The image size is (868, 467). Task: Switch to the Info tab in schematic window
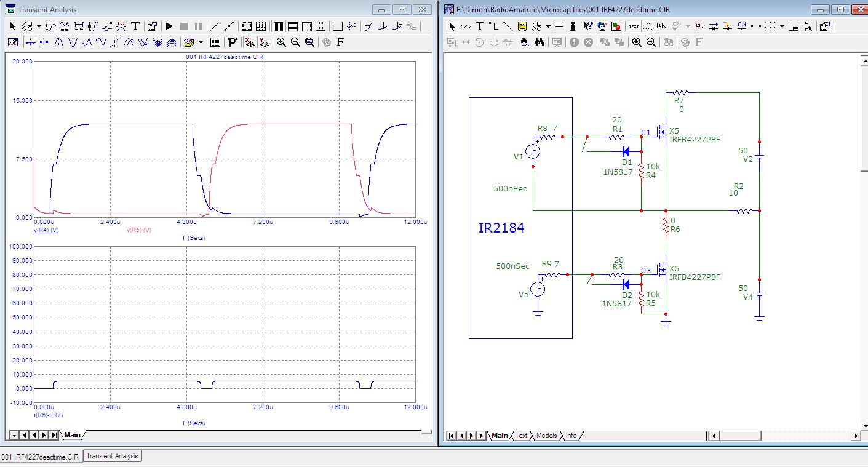click(x=571, y=436)
